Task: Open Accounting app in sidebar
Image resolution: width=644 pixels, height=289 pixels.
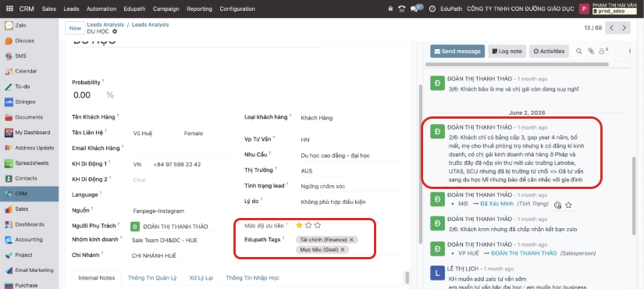Action: (29, 240)
